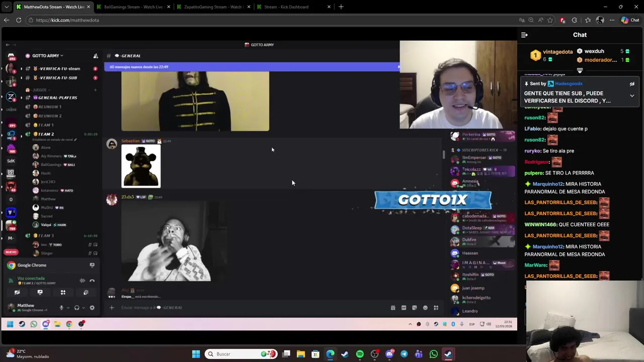Open the browser tab search dropdown

click(7, 7)
